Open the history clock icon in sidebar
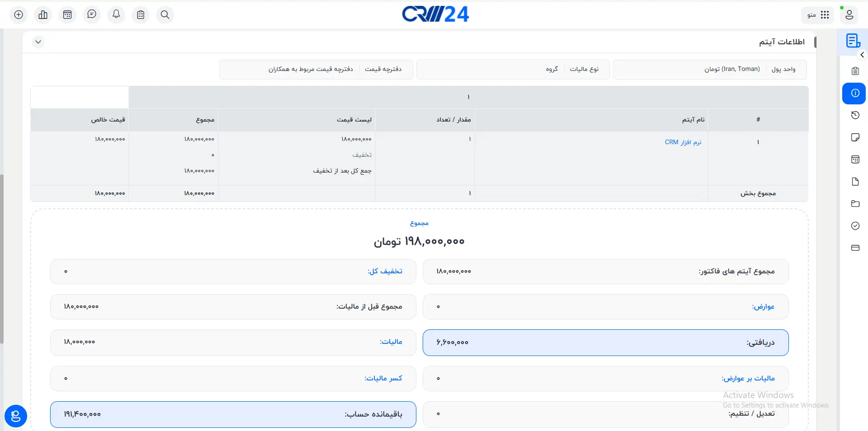This screenshot has height=431, width=868. (x=855, y=115)
